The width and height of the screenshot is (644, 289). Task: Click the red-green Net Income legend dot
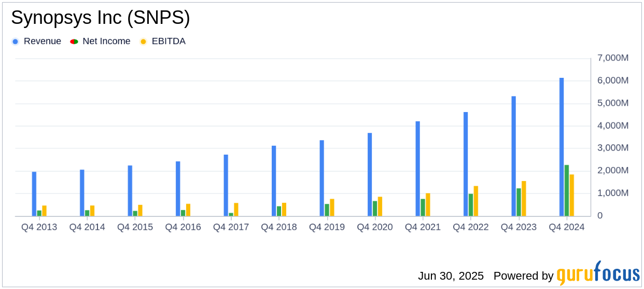74,42
